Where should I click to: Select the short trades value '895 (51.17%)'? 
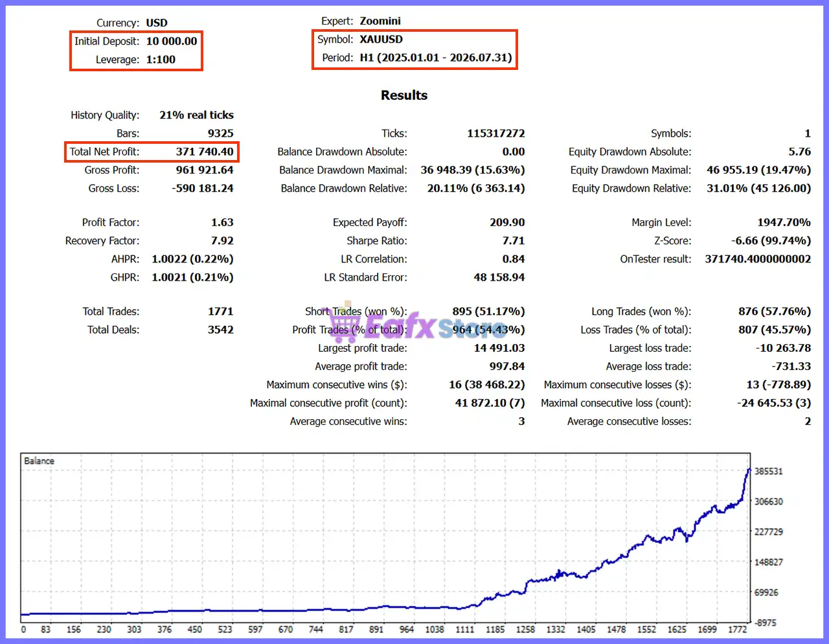tap(489, 311)
